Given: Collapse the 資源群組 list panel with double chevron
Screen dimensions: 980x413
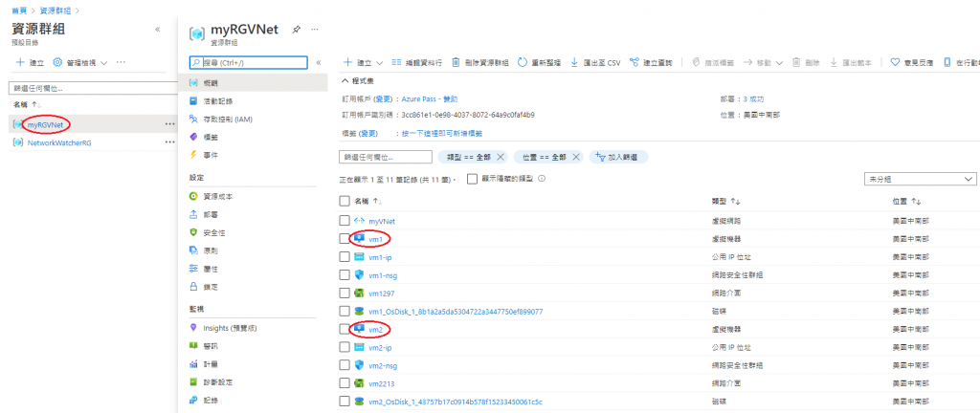Looking at the screenshot, I should coord(158,30).
